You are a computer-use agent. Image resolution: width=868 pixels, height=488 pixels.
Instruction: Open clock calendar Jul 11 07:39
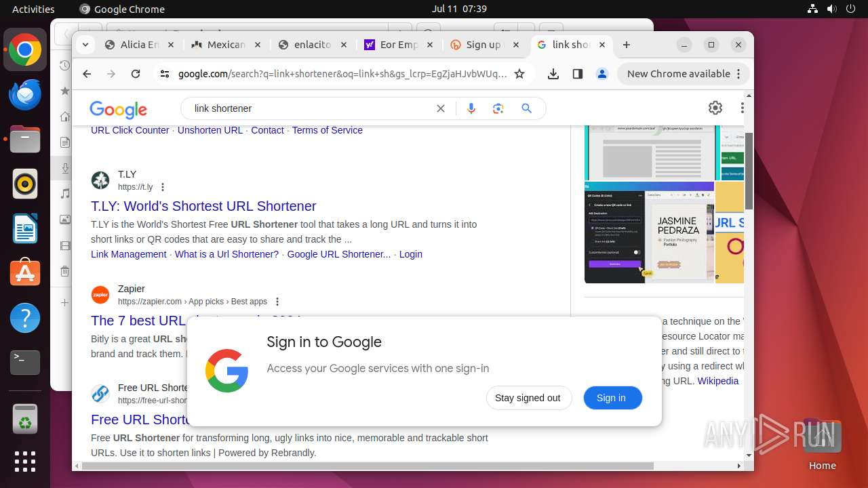pyautogui.click(x=459, y=9)
